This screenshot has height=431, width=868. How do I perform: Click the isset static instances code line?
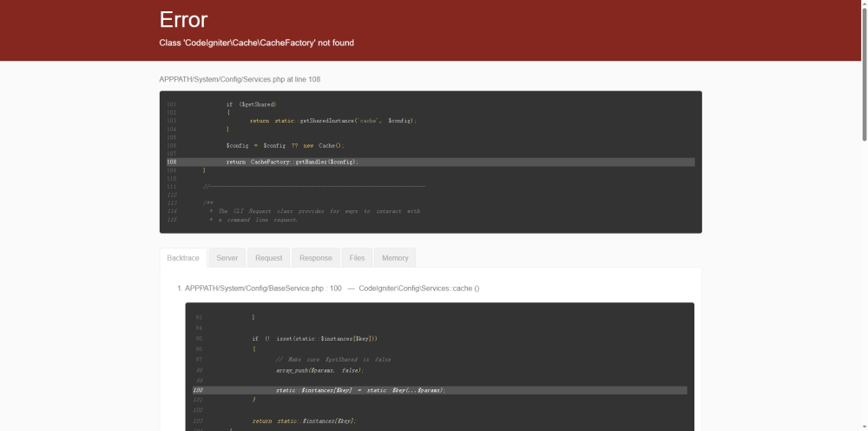tap(314, 339)
